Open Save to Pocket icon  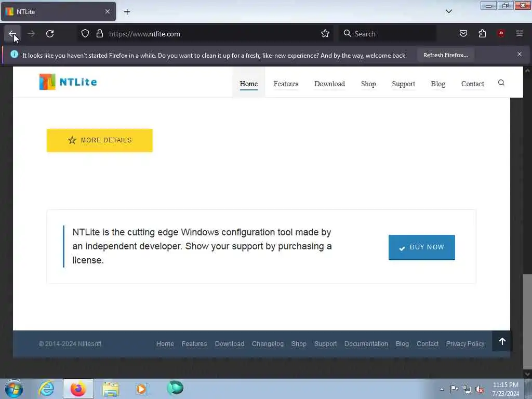coord(463,34)
